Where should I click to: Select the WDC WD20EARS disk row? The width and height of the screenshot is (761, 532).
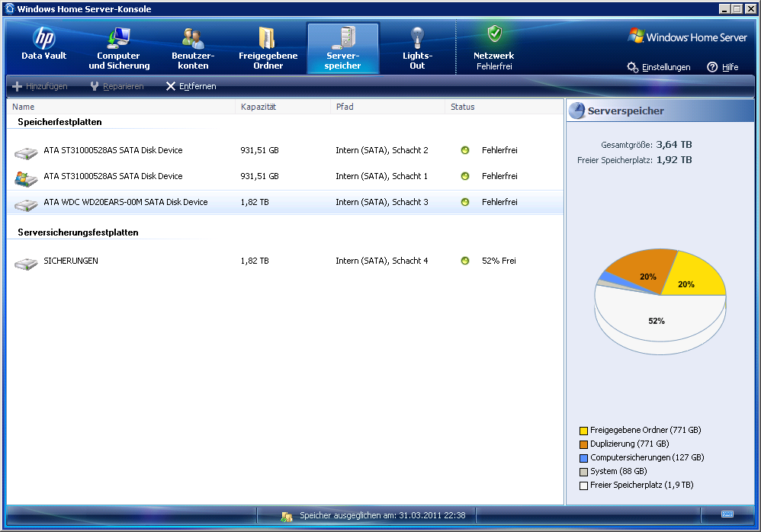pyautogui.click(x=126, y=202)
